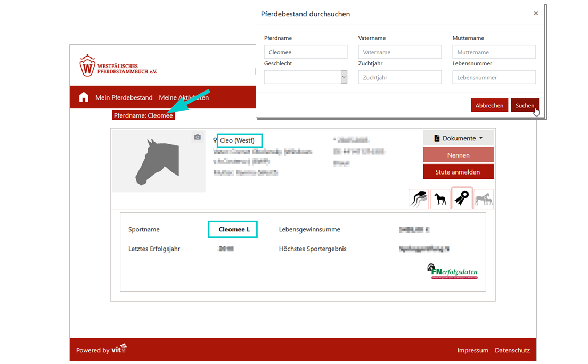588x364 pixels.
Task: Click the horse name Cleo (Westf)
Action: (x=237, y=140)
